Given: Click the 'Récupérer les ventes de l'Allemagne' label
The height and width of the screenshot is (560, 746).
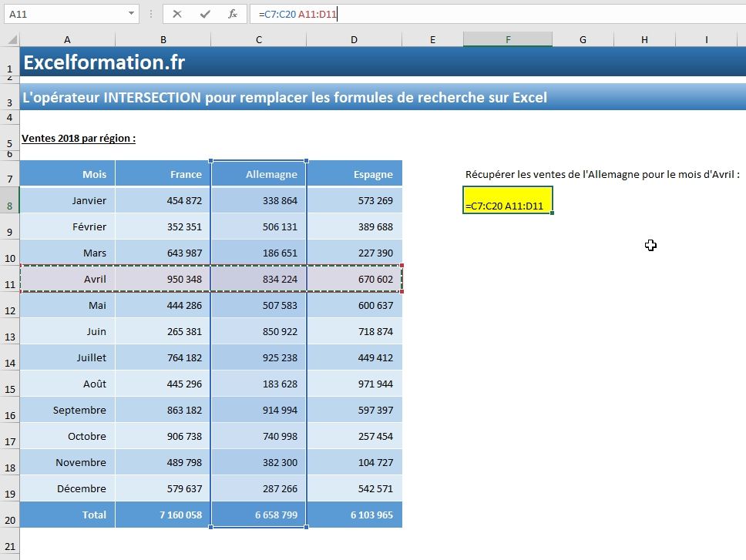Looking at the screenshot, I should [x=603, y=174].
